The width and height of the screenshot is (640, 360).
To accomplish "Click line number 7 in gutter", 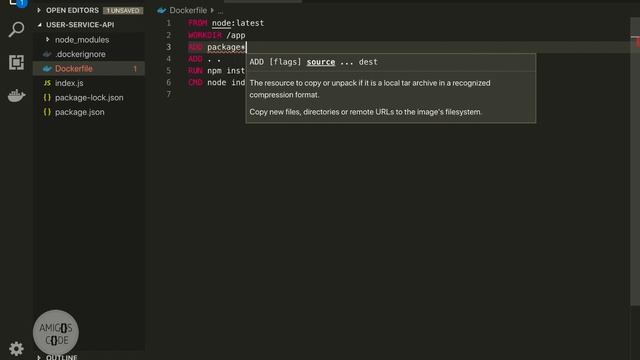I will pos(169,94).
